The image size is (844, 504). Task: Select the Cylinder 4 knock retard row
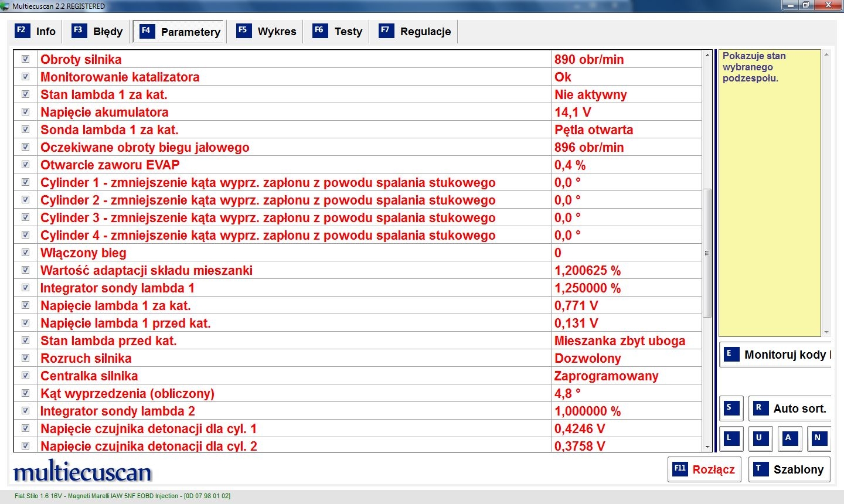tap(358, 235)
